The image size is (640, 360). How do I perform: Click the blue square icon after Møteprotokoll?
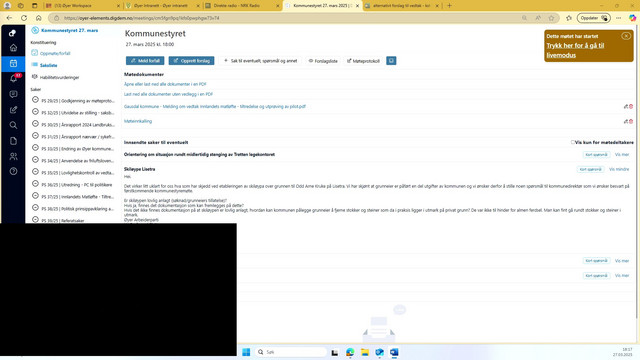391,61
